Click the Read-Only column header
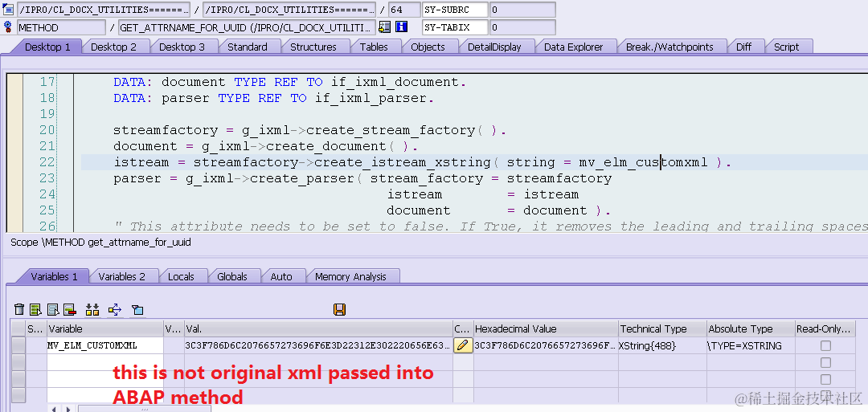Viewport: 868px width, 412px height. coord(825,329)
